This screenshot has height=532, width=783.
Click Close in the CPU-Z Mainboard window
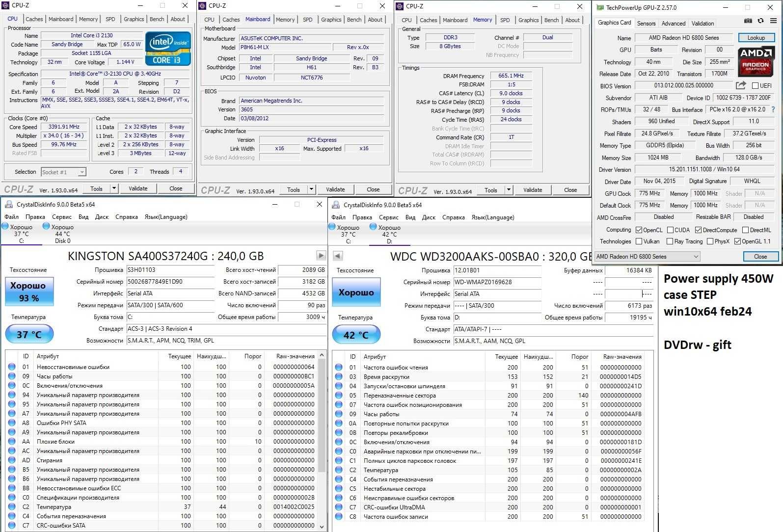(x=373, y=189)
